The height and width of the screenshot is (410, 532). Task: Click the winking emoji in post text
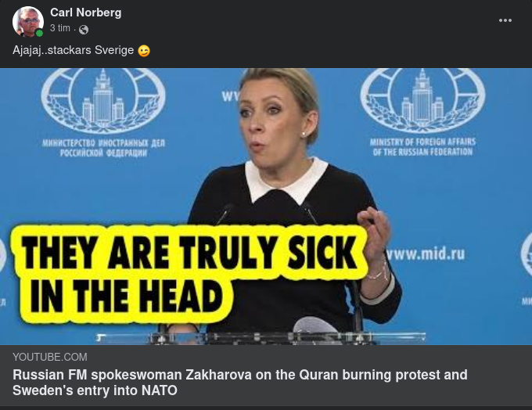[144, 51]
